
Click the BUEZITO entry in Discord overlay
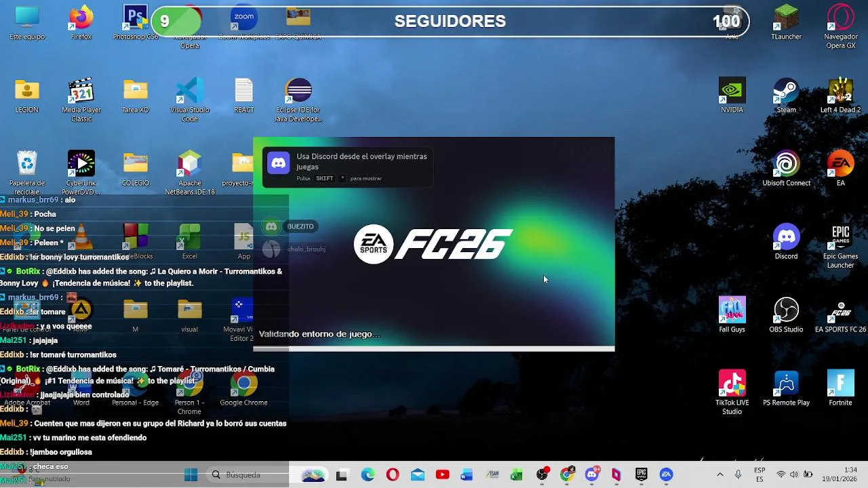[300, 226]
